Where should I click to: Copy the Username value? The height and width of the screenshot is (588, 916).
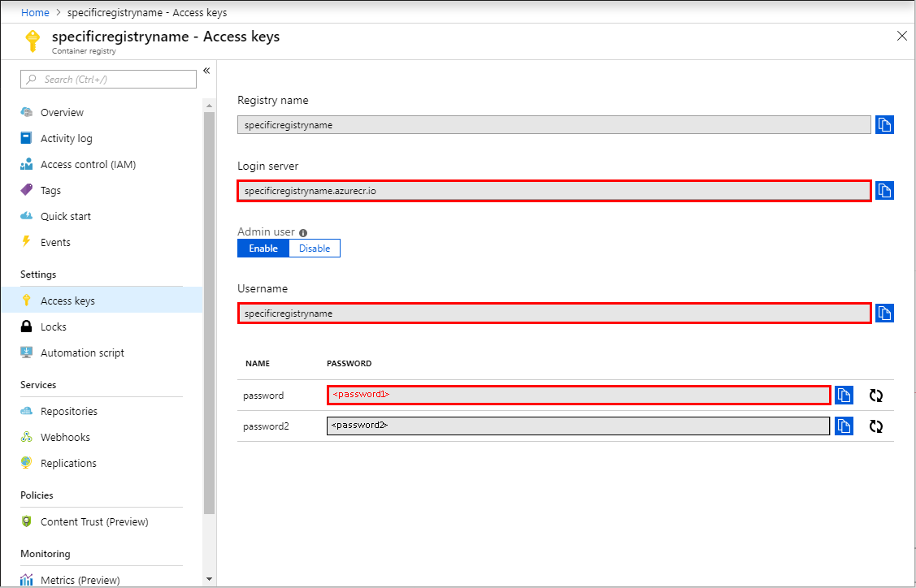(x=884, y=313)
